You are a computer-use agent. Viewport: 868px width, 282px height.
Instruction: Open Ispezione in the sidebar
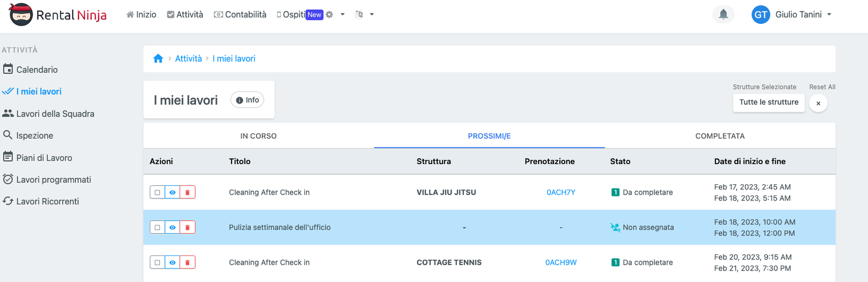click(x=34, y=135)
